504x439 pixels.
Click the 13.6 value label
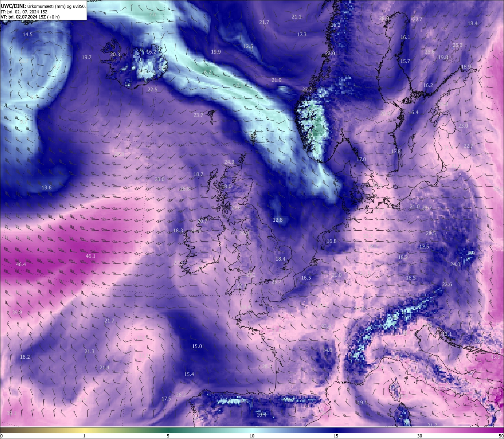pyautogui.click(x=46, y=187)
